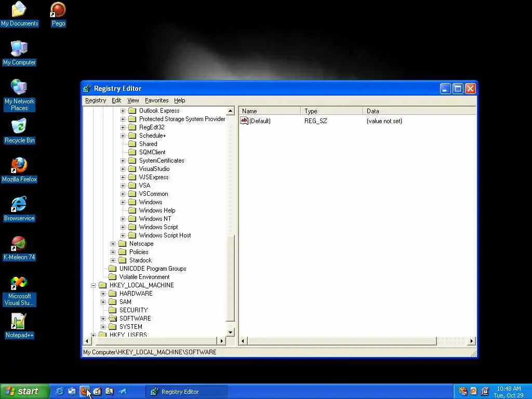Expand the SYSTEM key
This screenshot has width=532, height=399.
click(x=103, y=327)
